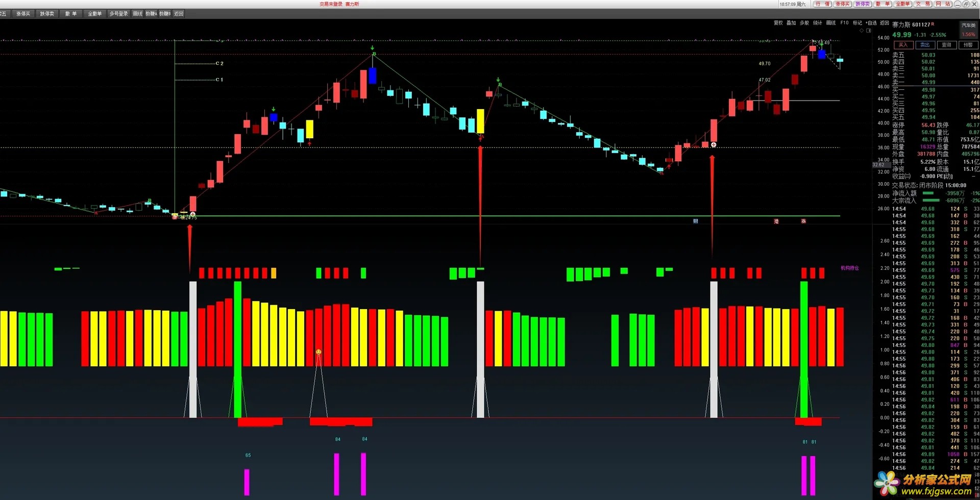Click the 47.02 price annotation on the chart
The width and height of the screenshot is (980, 500).
(x=765, y=80)
